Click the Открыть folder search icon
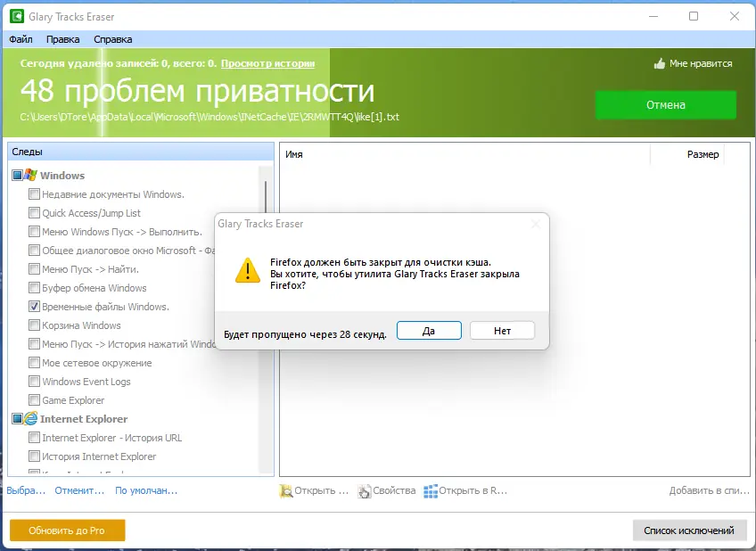This screenshot has width=756, height=551. [285, 490]
